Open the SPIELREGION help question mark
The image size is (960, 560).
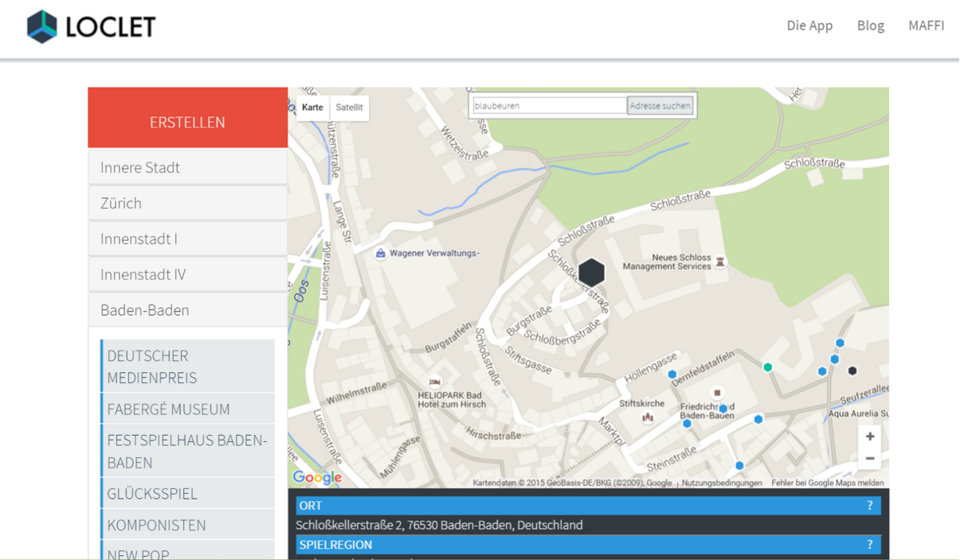point(870,545)
